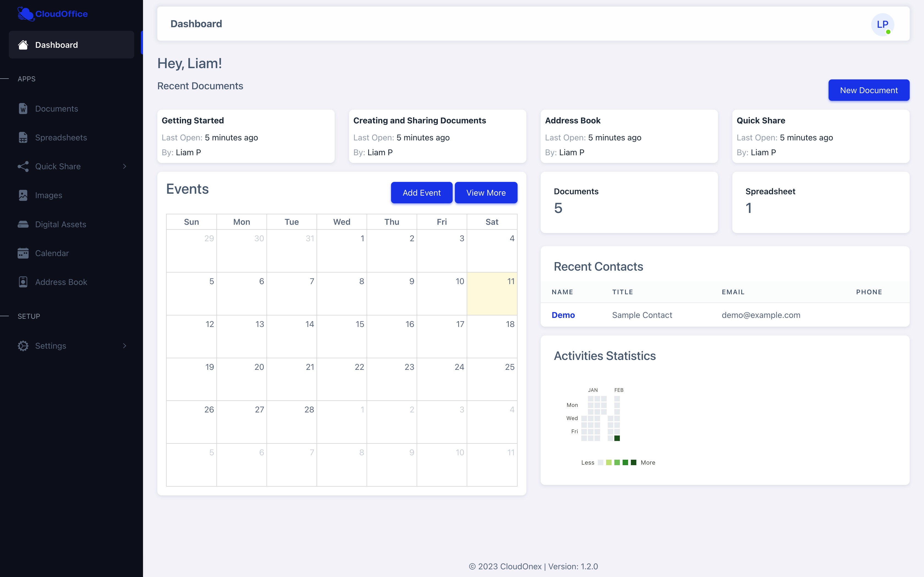Open the user avatar with status indicator
The image size is (924, 577).
click(x=883, y=24)
